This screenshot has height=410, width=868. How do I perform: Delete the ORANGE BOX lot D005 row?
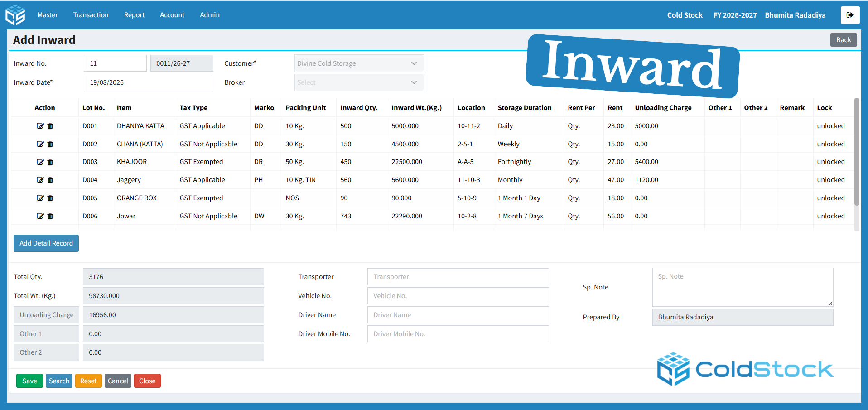[50, 198]
